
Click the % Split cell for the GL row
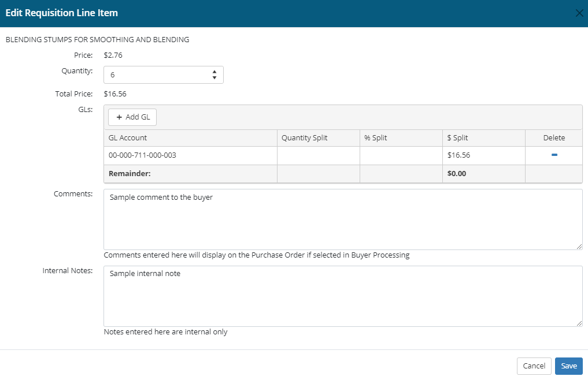[x=401, y=155]
